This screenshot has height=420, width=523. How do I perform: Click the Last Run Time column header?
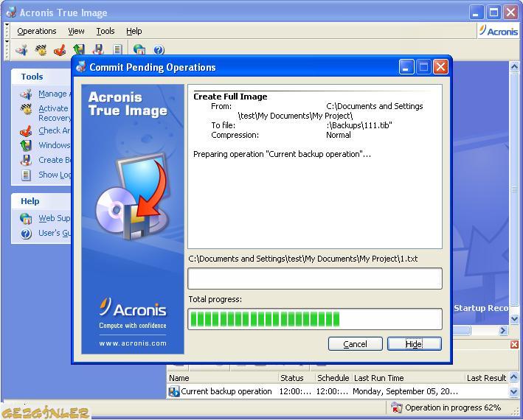click(x=406, y=378)
